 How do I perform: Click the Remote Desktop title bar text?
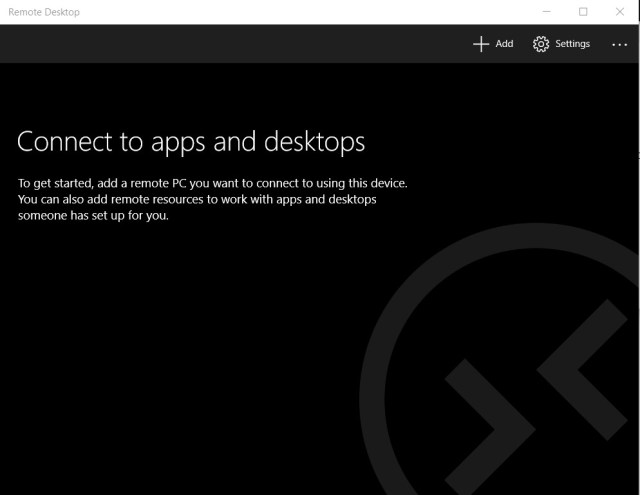43,12
